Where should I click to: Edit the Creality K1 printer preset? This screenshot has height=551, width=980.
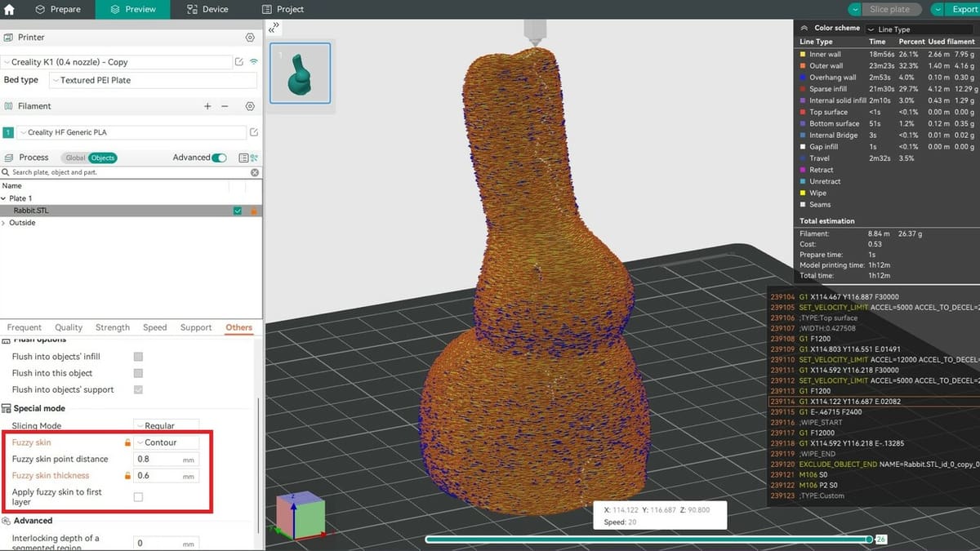pos(238,62)
